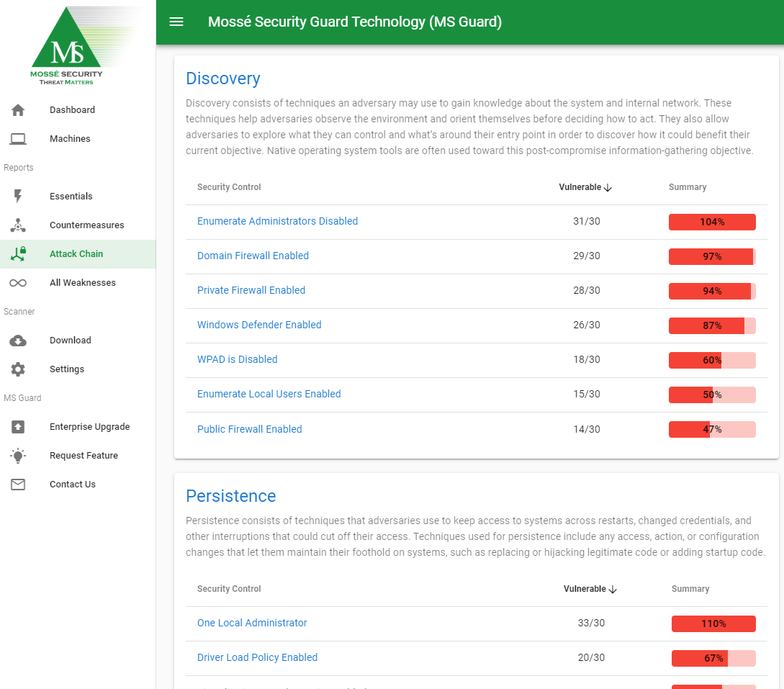
Task: Click the 29/30 vulnerable count
Action: point(587,256)
